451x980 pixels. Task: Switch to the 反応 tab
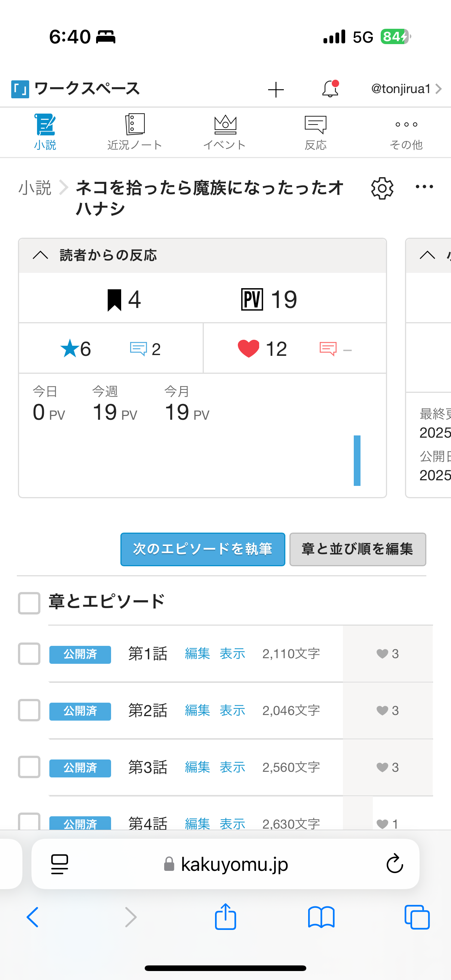click(x=316, y=132)
